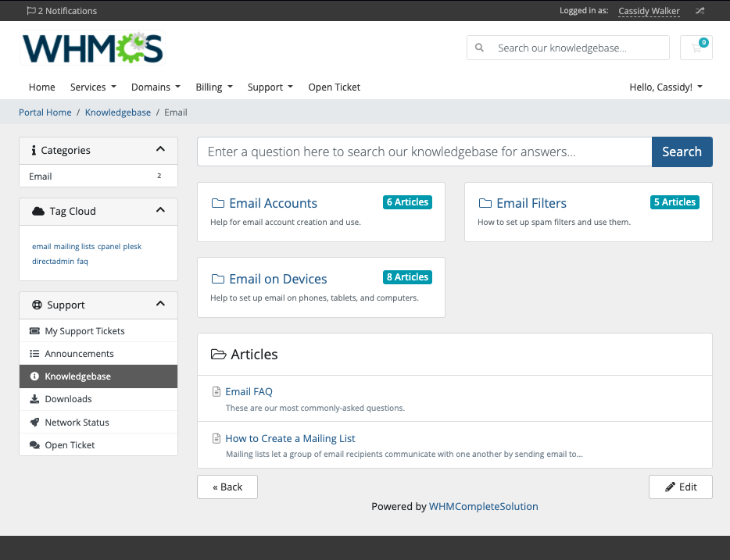Select the 'mailing lists' tag

point(74,246)
